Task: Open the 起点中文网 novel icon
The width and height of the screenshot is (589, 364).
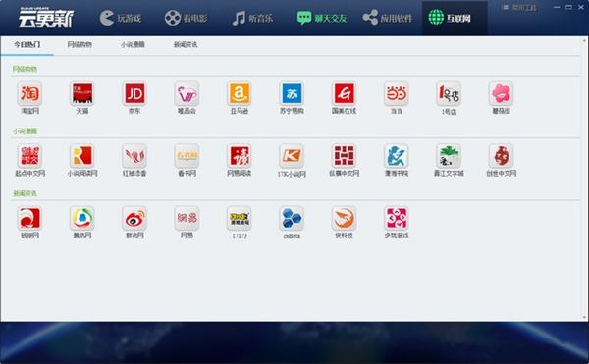Action: pos(29,156)
